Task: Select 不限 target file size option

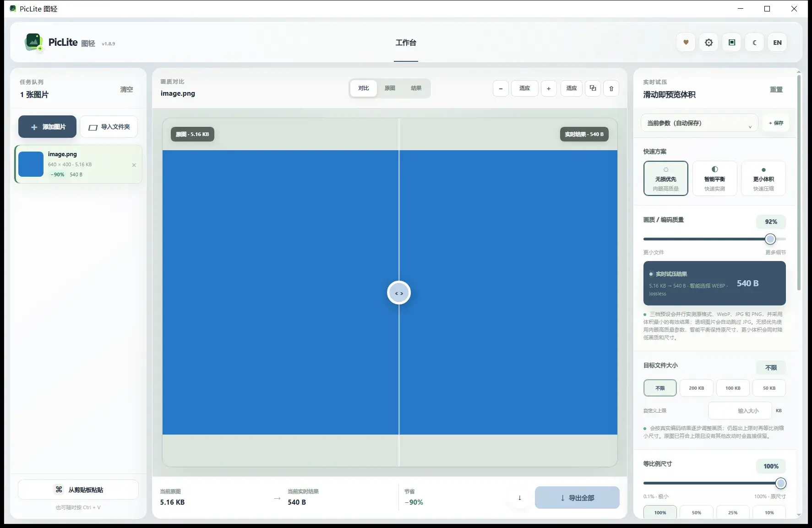Action: [660, 388]
